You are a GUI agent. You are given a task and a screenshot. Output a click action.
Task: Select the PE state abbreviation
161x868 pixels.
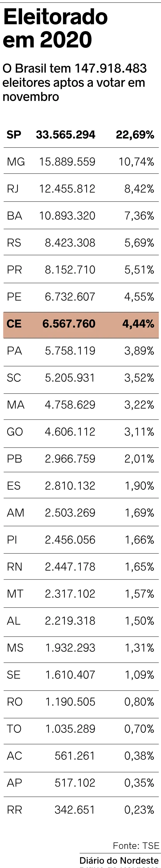[14, 297]
